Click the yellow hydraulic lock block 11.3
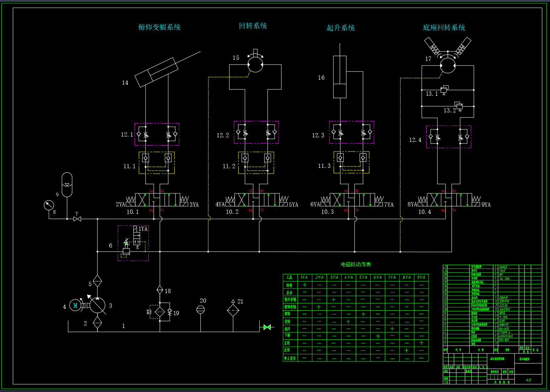550x392 pixels. tap(351, 162)
